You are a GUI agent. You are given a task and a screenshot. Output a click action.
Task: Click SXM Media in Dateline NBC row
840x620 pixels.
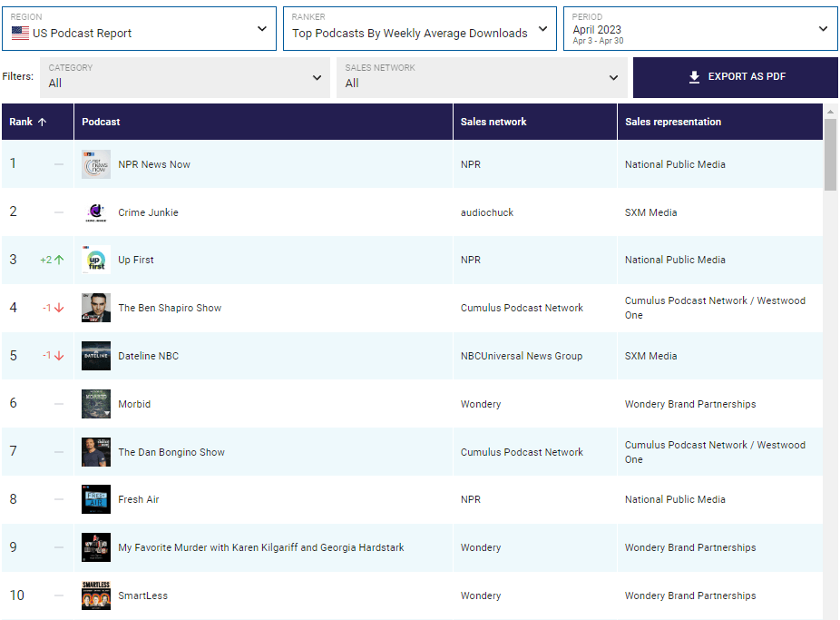pos(651,356)
